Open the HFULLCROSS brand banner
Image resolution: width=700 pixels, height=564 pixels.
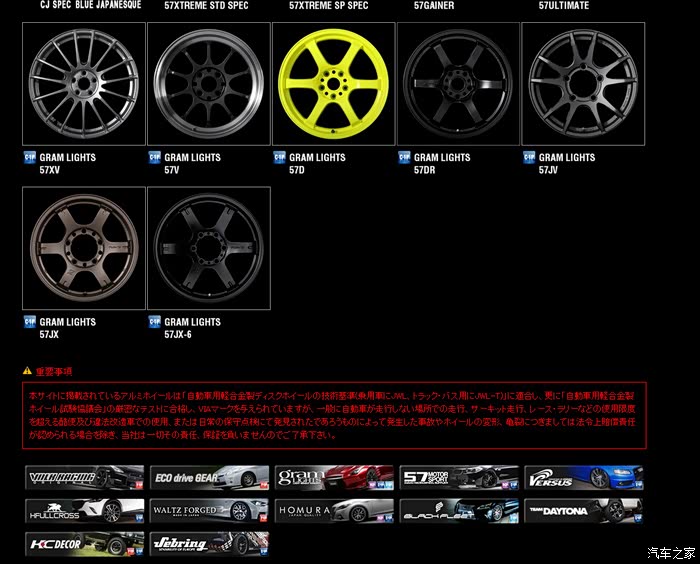84,511
